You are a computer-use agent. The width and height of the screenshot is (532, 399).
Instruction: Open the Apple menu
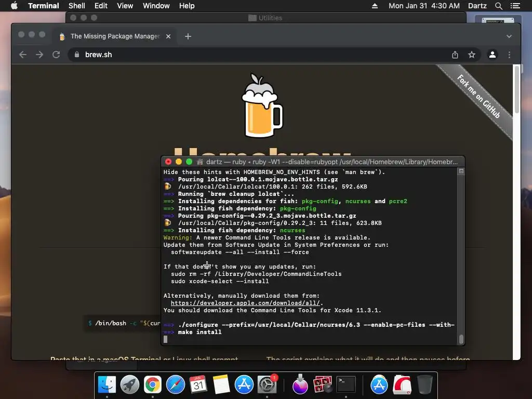point(14,6)
